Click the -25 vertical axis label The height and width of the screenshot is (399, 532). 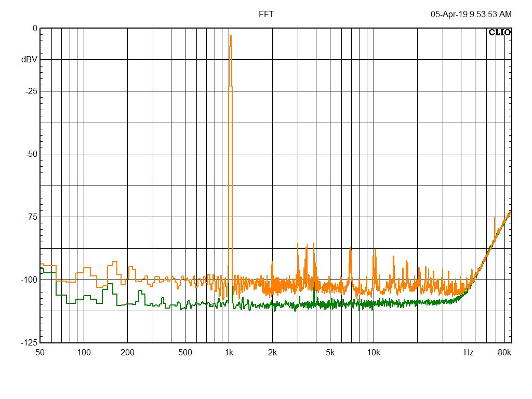pos(31,91)
